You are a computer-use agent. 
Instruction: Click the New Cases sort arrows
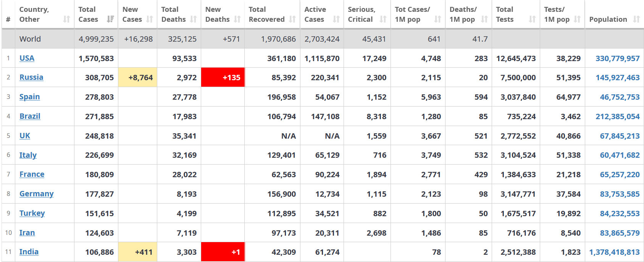click(x=150, y=19)
